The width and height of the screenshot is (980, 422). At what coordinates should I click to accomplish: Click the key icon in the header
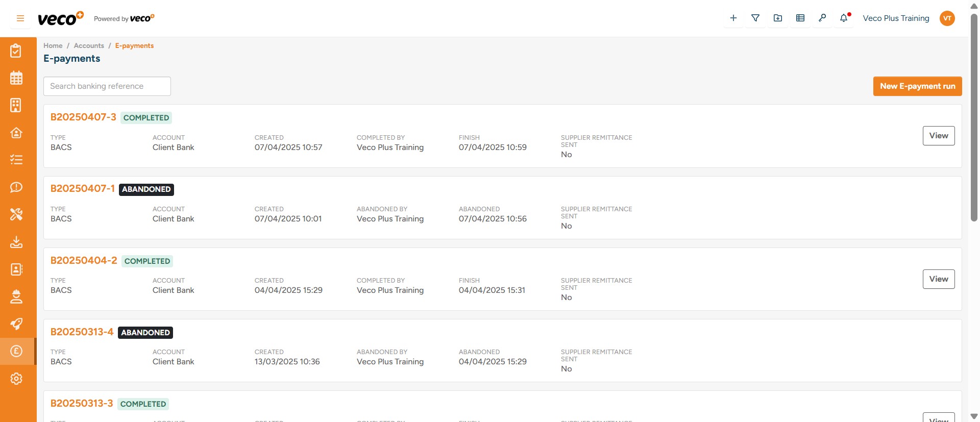[x=822, y=18]
